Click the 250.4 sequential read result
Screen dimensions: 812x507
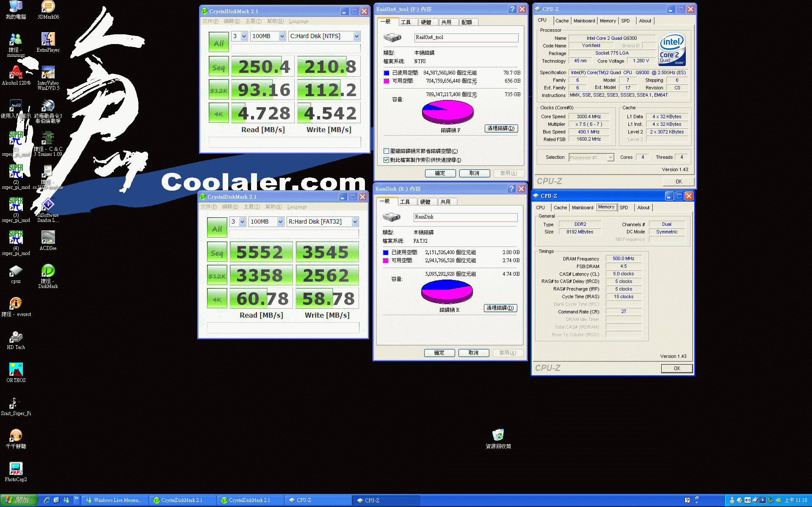263,66
